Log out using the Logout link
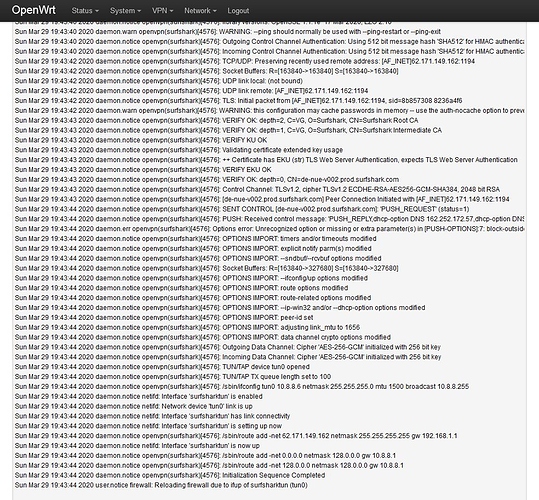 (238, 11)
